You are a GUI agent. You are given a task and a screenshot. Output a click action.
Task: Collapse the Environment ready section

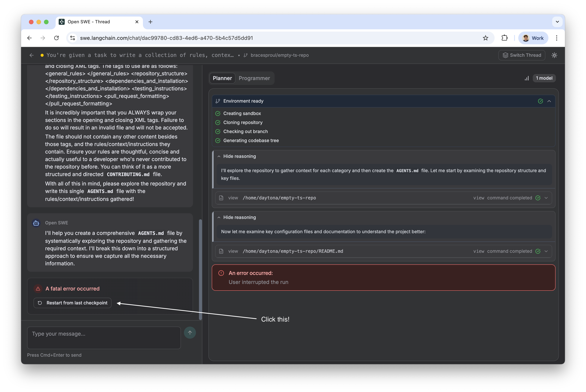point(549,101)
